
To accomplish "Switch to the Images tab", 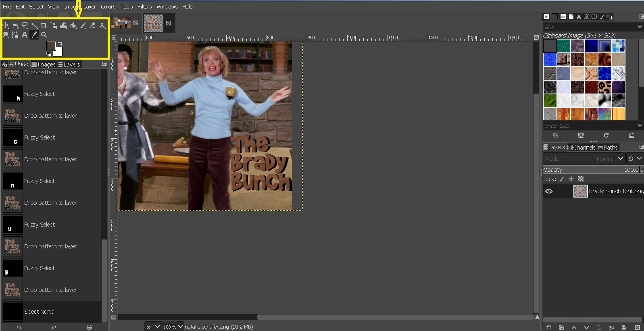I will [44, 65].
